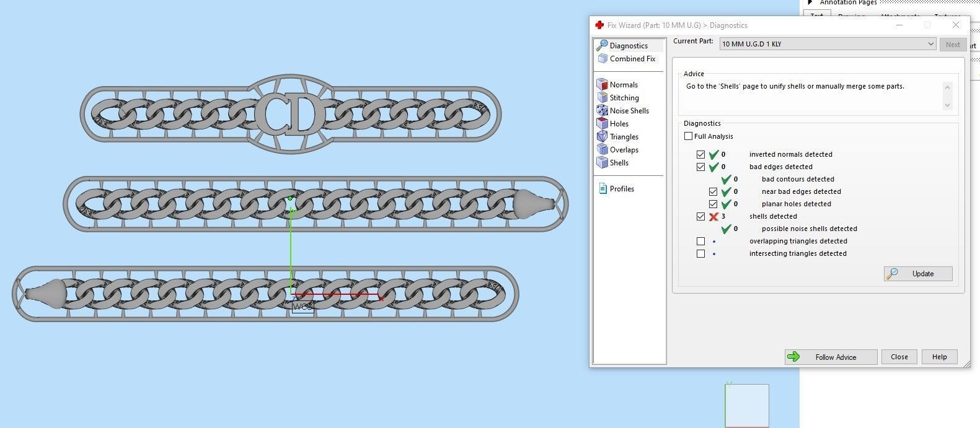
Task: Uncheck inverted normals detected checkbox
Action: [x=700, y=154]
